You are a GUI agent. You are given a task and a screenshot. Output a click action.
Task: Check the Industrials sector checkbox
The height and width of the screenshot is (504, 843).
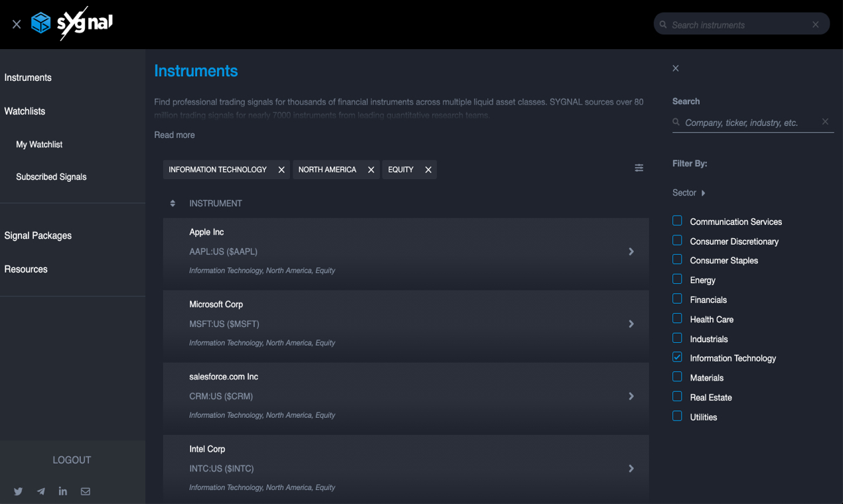(x=677, y=338)
